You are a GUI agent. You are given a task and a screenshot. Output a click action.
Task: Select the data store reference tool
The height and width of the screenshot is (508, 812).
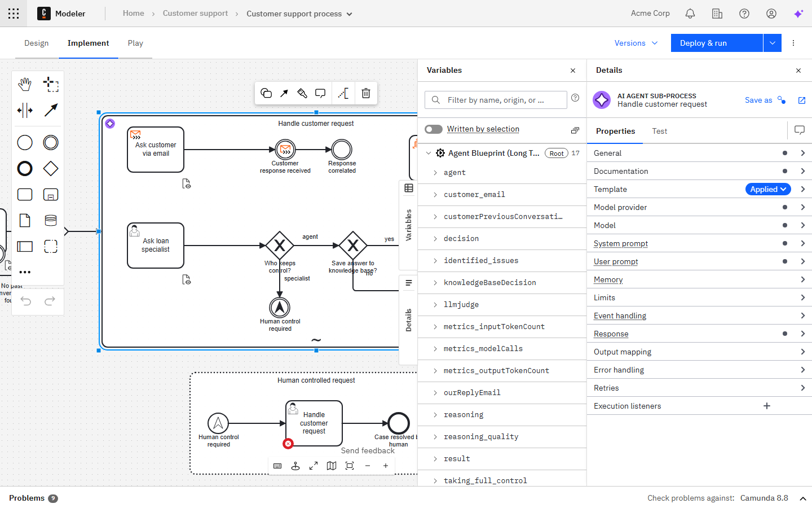[x=51, y=220]
